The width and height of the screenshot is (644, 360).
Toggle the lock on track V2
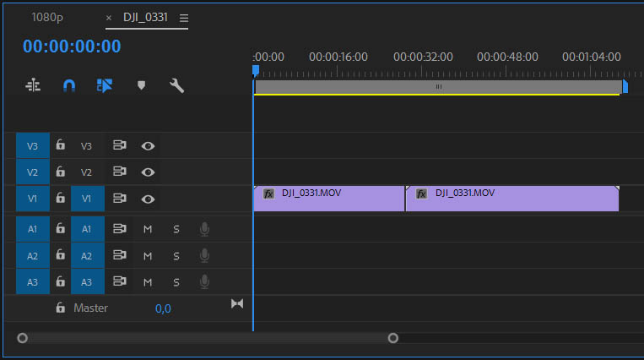click(60, 172)
